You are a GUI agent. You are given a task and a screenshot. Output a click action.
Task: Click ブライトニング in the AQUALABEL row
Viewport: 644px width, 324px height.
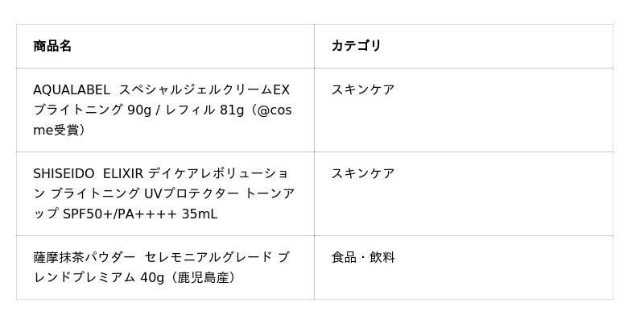(x=78, y=110)
